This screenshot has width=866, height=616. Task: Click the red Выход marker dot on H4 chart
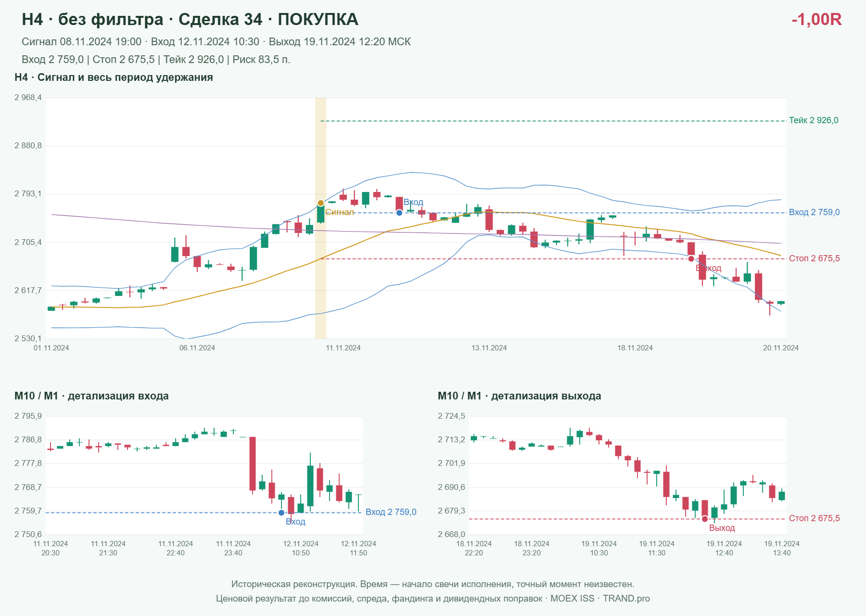(691, 259)
